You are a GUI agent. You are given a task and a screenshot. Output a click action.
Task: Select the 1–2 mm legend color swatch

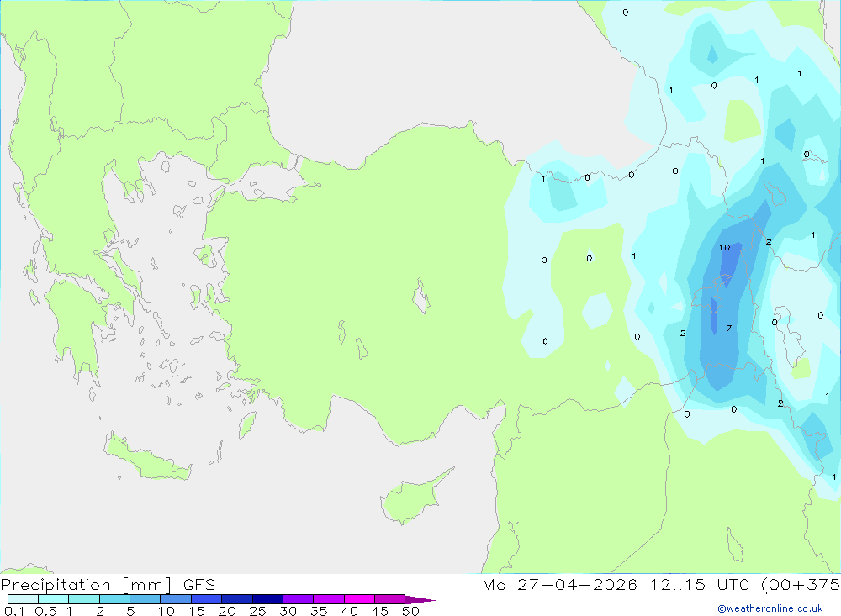point(84,599)
